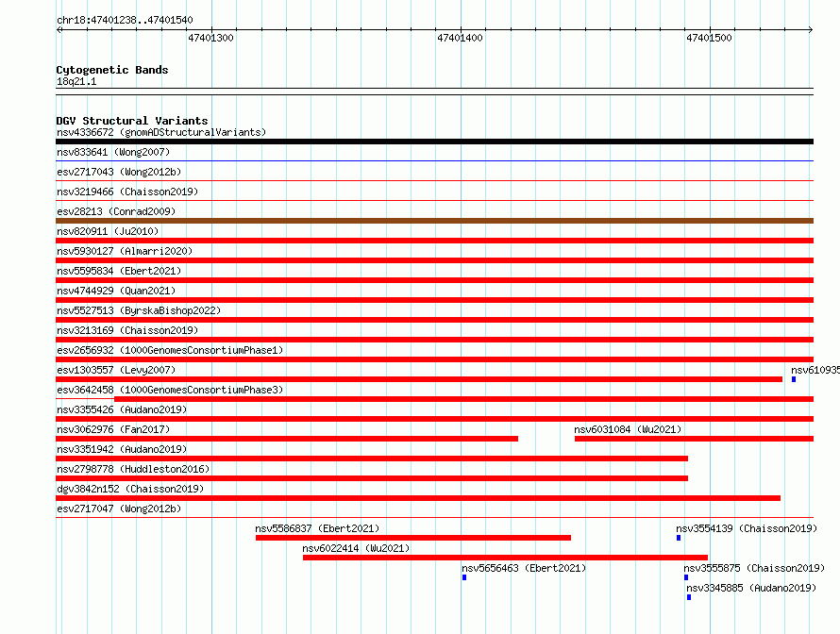Click the red bar under nsv6022414 (Wu2021)
Screen dimensions: 840x634
pyautogui.click(x=505, y=558)
